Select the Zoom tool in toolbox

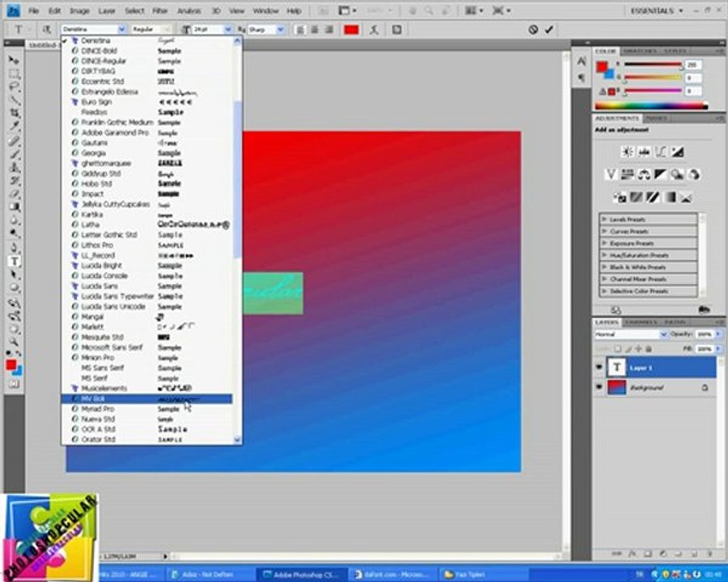[x=14, y=342]
